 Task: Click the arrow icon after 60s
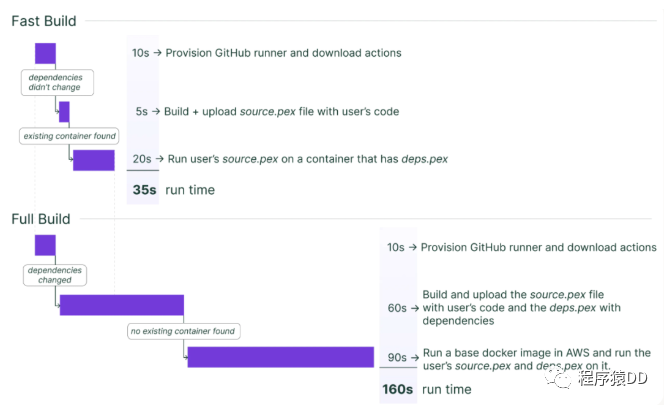click(415, 308)
